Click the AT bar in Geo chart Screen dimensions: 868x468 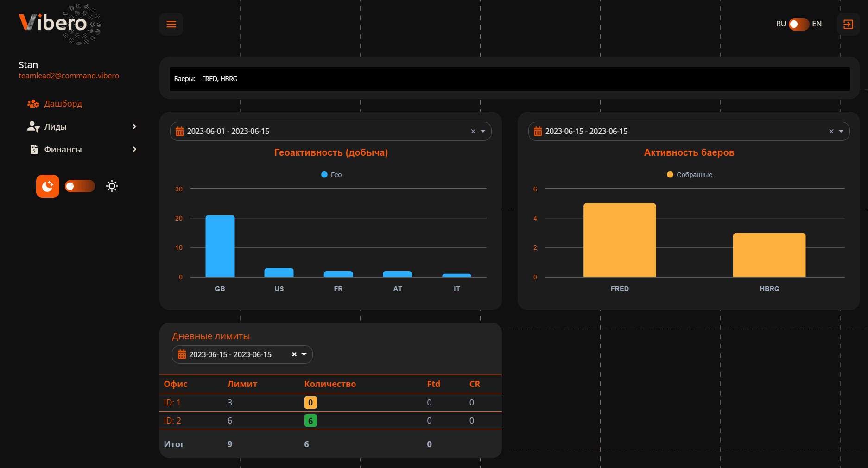pos(397,274)
